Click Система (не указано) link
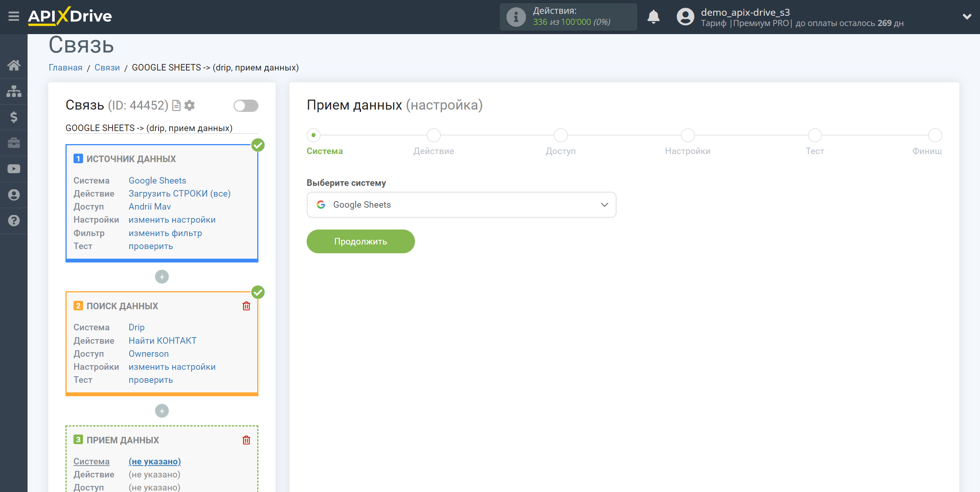Screen dimensions: 980x492 coord(155,461)
